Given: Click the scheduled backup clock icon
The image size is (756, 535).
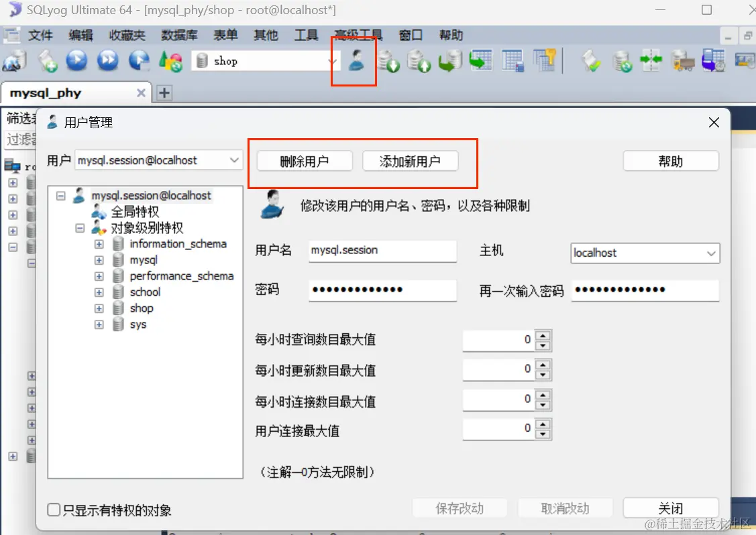Looking at the screenshot, I should tap(714, 61).
